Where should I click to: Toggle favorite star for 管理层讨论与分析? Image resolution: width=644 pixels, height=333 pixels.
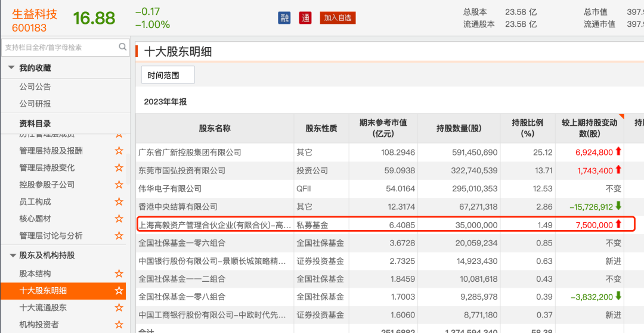119,236
